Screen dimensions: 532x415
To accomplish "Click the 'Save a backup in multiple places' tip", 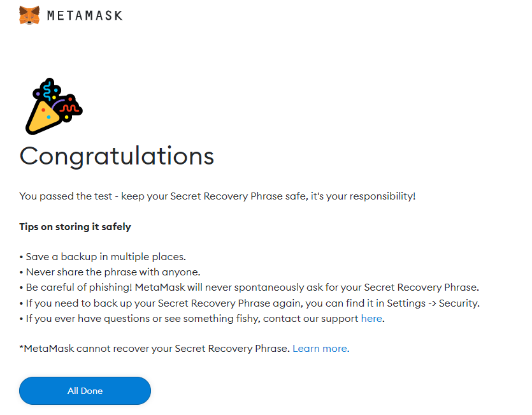I will pos(103,257).
